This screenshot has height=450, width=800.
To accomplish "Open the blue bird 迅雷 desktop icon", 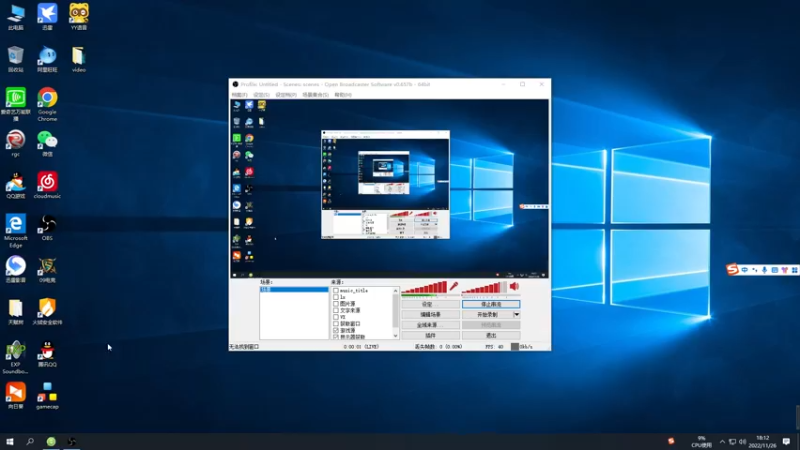I will tap(47, 17).
